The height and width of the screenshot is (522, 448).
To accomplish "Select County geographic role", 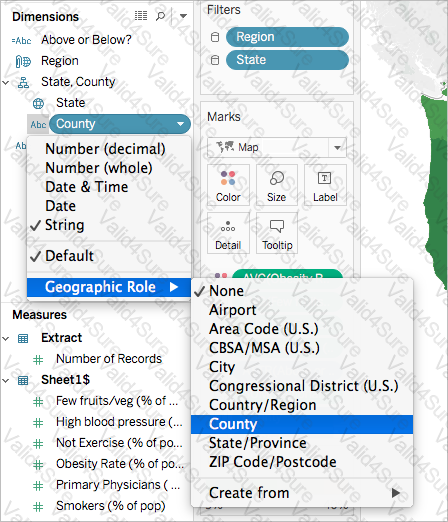I will point(302,424).
